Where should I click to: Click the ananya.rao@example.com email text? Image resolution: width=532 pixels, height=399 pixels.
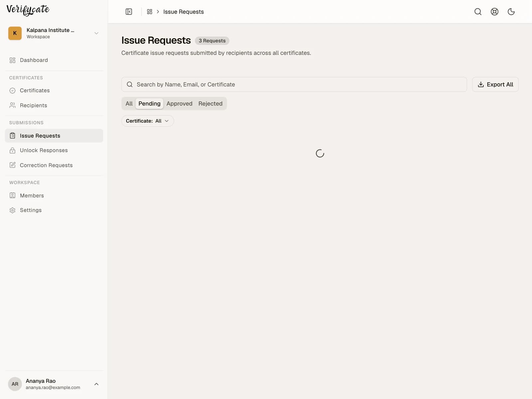point(53,388)
